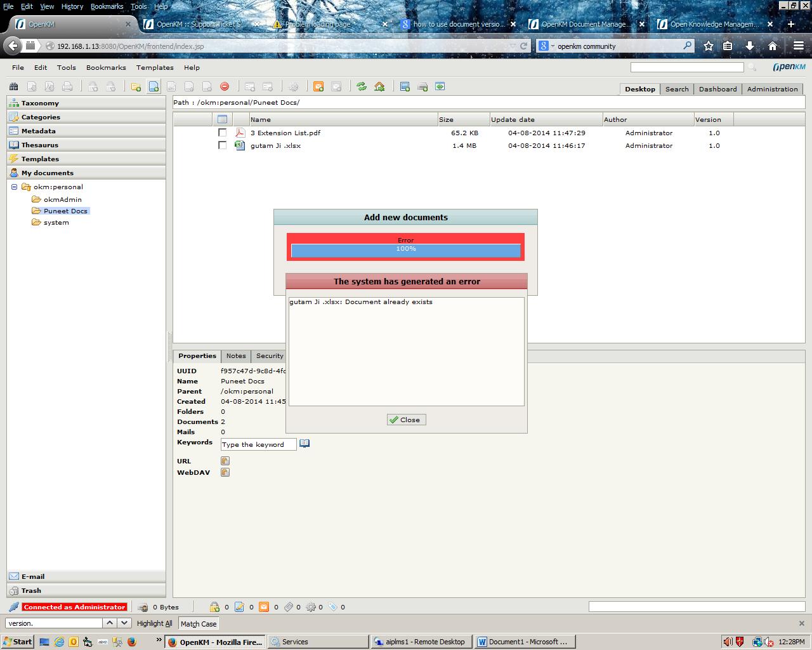Click the green refresh arrows icon

click(x=362, y=87)
